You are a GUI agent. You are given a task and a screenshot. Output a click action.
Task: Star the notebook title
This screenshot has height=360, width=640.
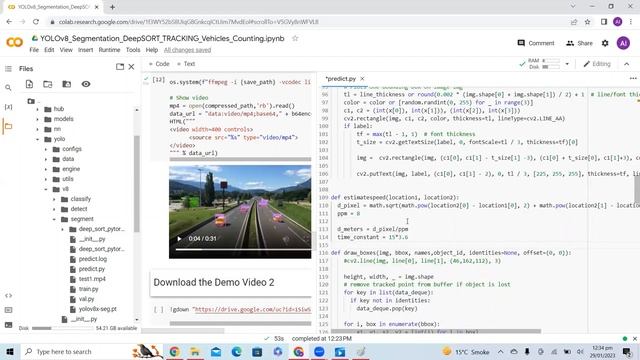coord(295,38)
